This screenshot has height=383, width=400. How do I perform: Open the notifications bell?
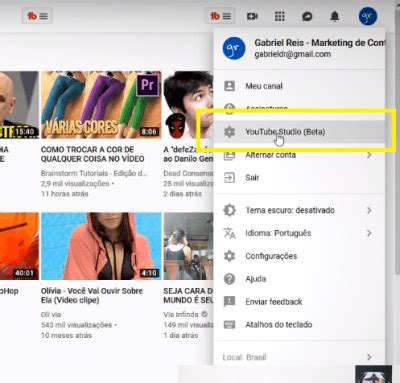pos(335,16)
